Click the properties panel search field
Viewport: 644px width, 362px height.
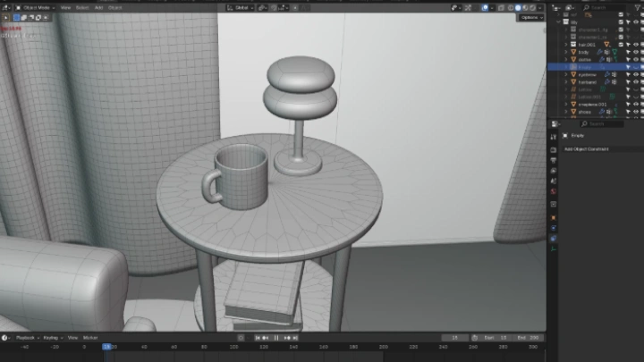[601, 123]
